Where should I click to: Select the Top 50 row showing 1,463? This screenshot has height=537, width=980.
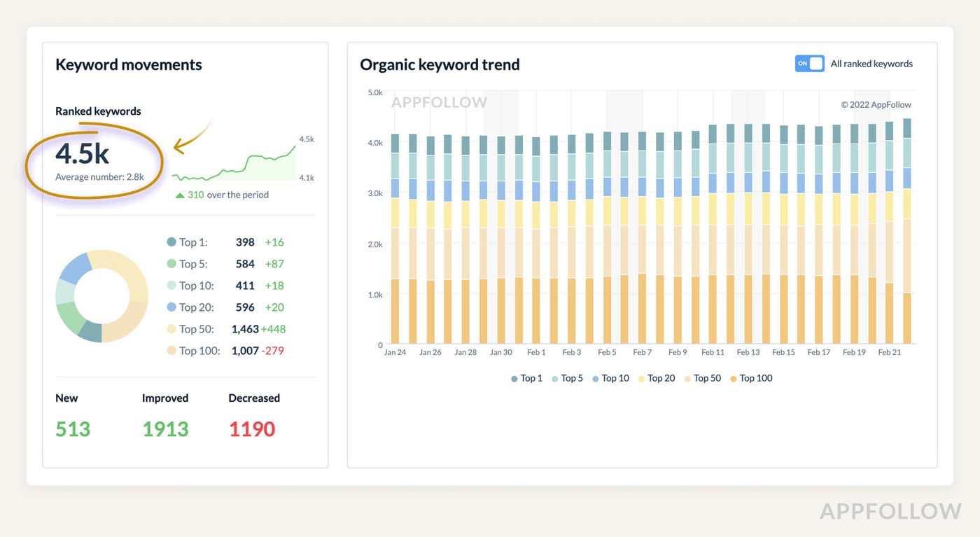(x=225, y=329)
